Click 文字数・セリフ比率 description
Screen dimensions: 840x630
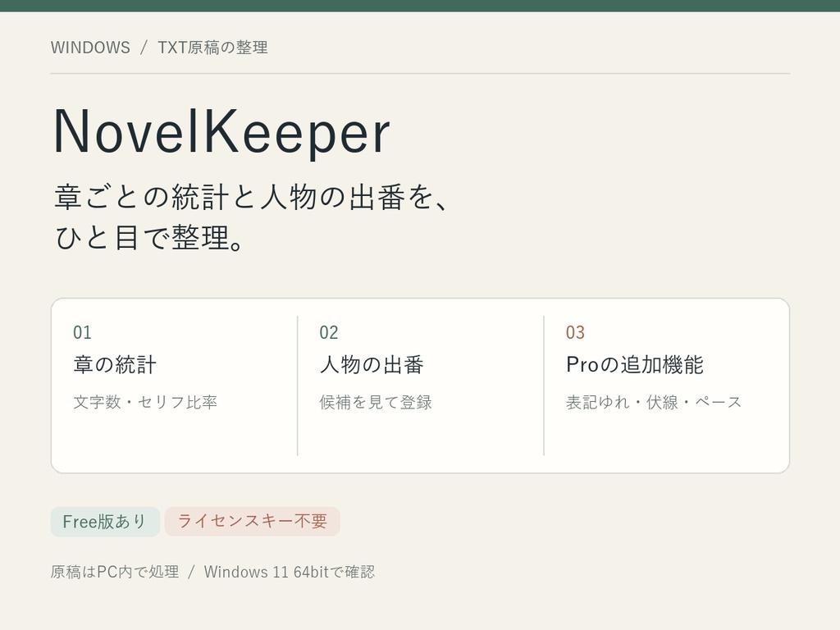[x=145, y=402]
